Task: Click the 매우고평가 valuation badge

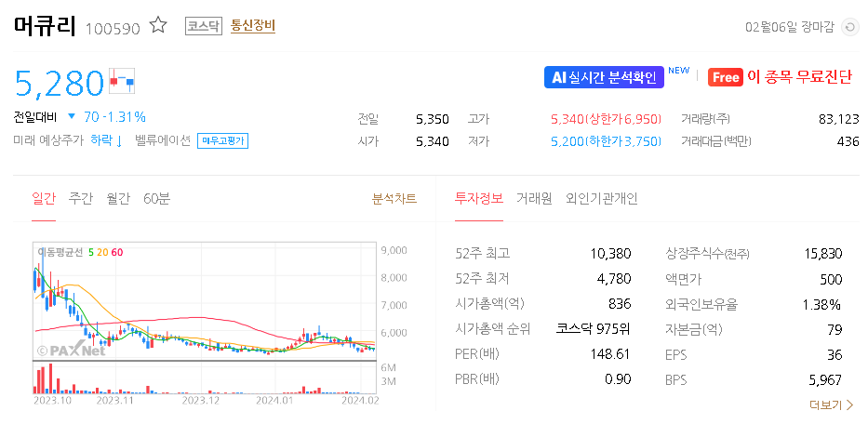Action: pos(223,141)
